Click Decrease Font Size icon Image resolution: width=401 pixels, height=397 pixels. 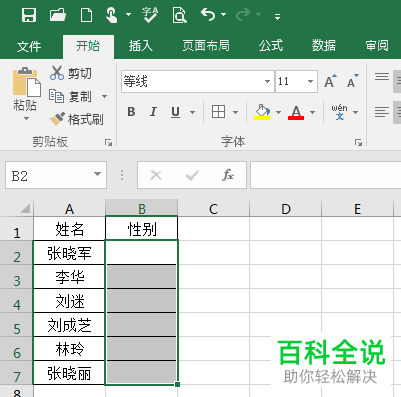pyautogui.click(x=352, y=81)
